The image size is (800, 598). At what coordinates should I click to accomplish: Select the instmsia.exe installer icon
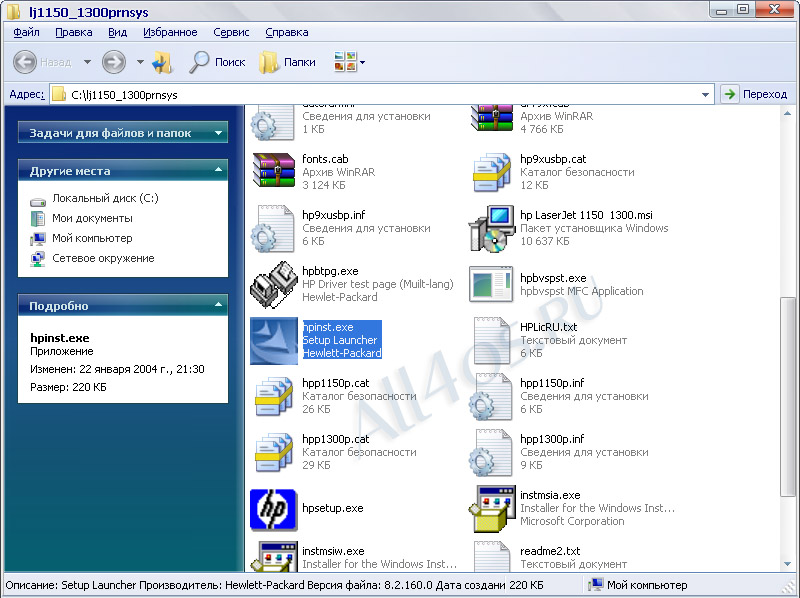(x=492, y=509)
